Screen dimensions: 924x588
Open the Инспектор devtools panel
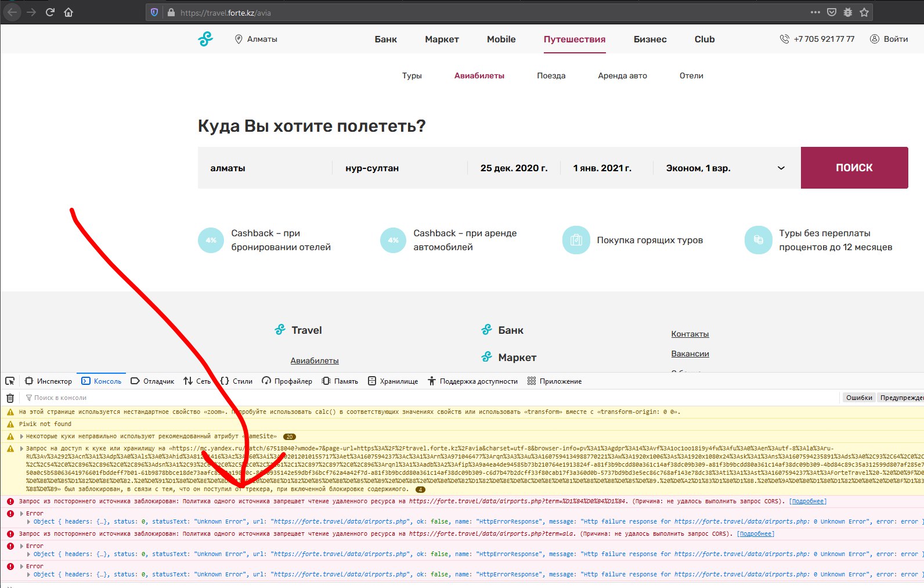point(49,381)
